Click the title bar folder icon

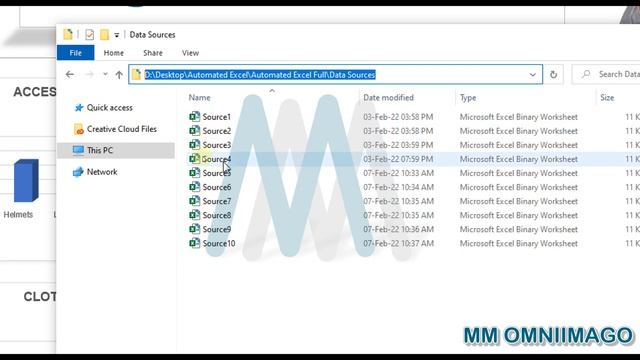coord(68,34)
